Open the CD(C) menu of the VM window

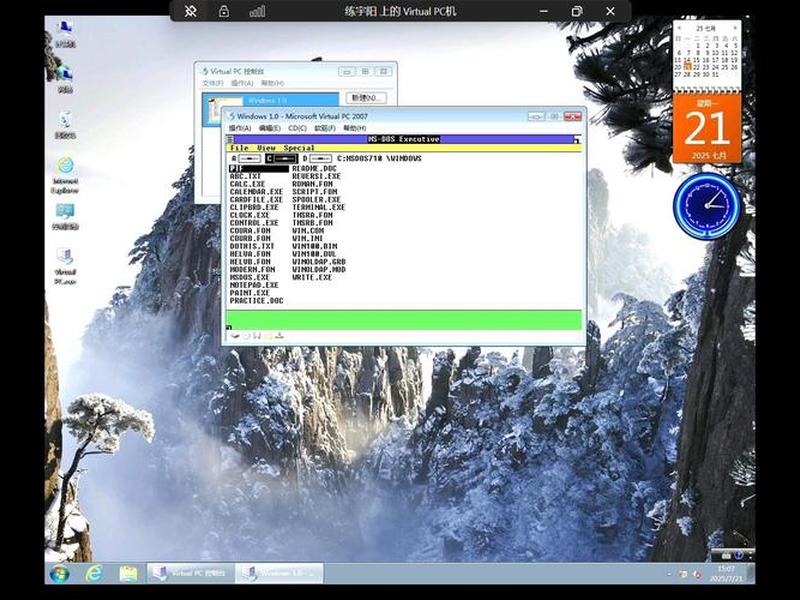tap(297, 128)
